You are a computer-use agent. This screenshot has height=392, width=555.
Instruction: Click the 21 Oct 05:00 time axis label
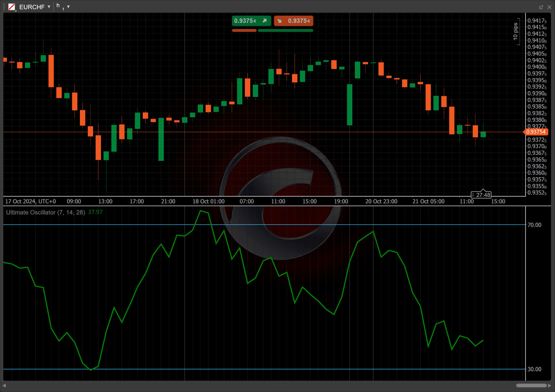(429, 201)
